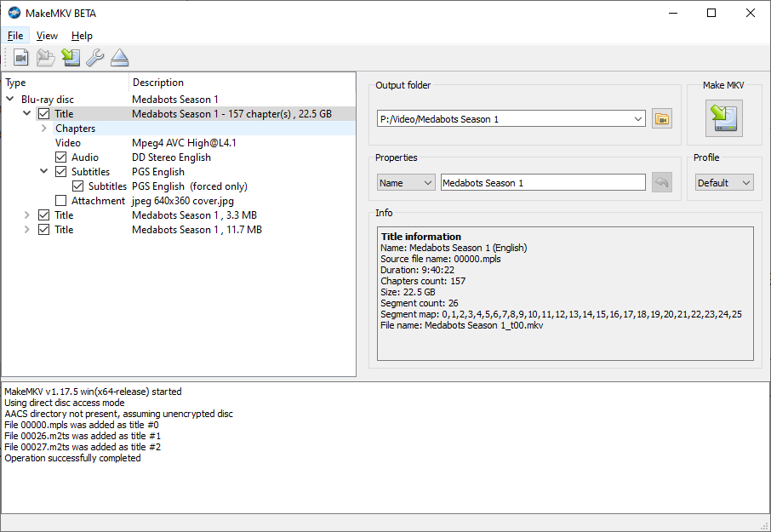Select 'jpeg 640x360 cover.jpg' description text
Screen dimensions: 771x532
pyautogui.click(x=183, y=201)
